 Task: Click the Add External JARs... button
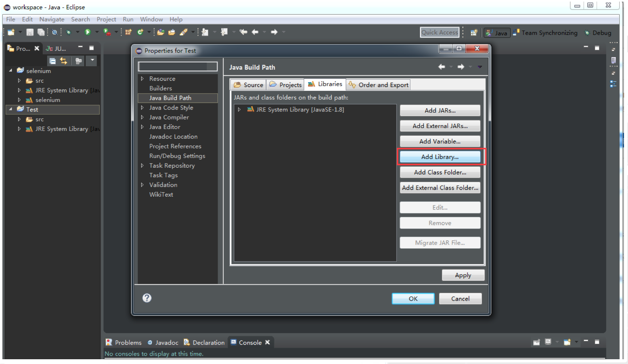click(440, 126)
